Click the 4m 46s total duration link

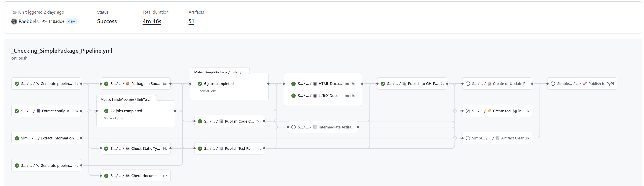coord(152,22)
